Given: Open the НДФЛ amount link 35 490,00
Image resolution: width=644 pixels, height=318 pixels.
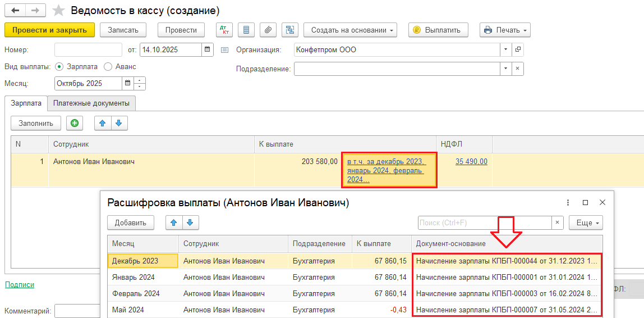Looking at the screenshot, I should click(x=471, y=161).
